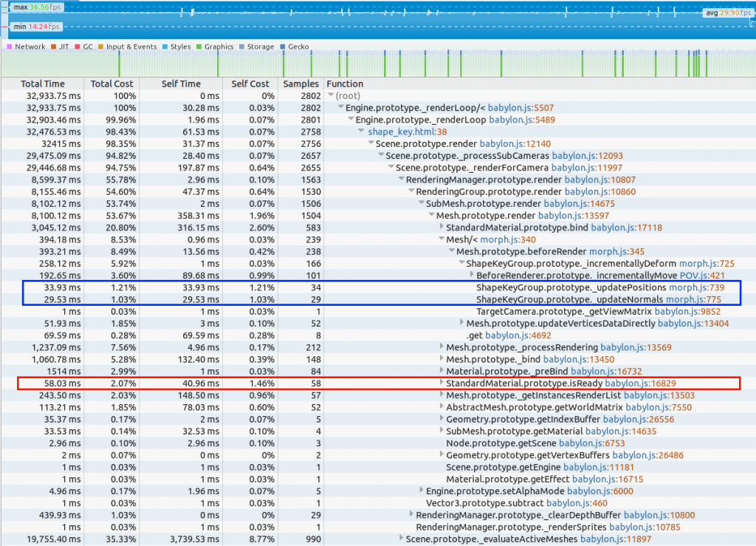This screenshot has height=546, width=756.
Task: Click the Network legend color swatch
Action: (9, 47)
